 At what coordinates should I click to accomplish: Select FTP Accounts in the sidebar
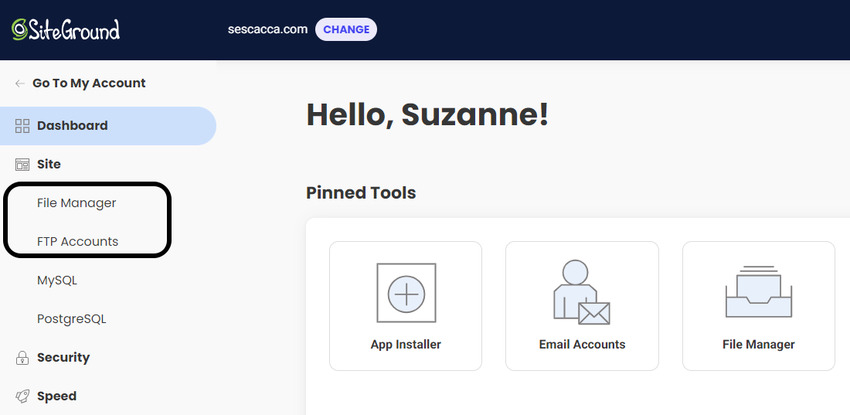point(77,241)
